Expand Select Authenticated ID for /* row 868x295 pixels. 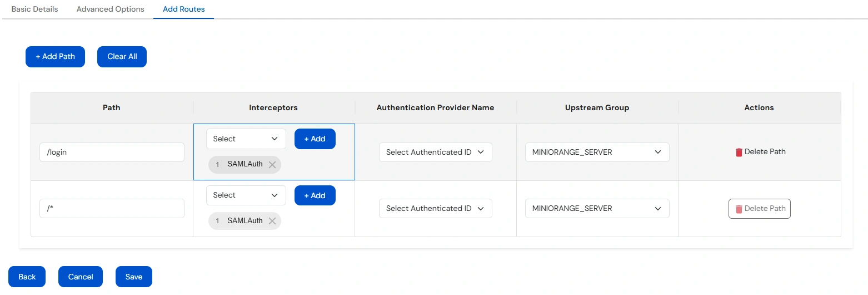click(x=436, y=208)
